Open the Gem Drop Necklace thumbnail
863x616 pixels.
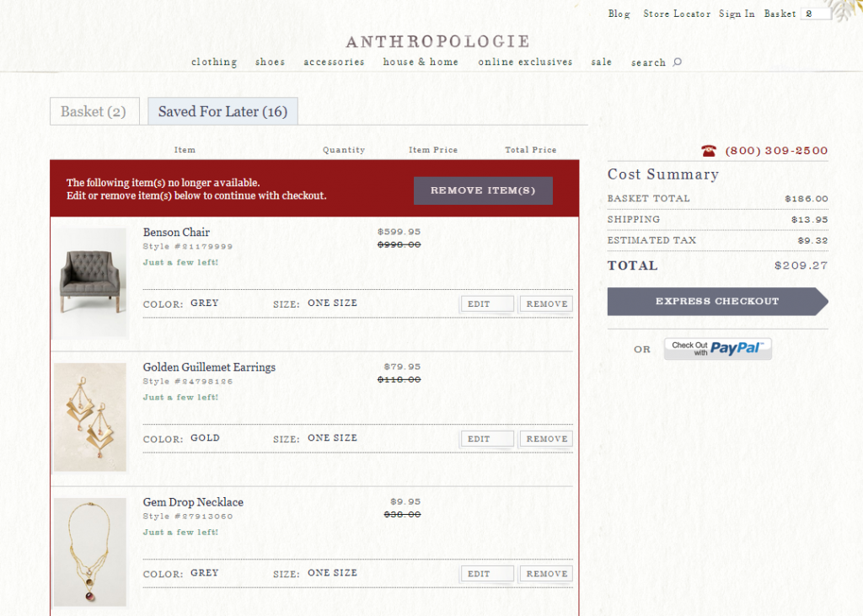tap(90, 552)
